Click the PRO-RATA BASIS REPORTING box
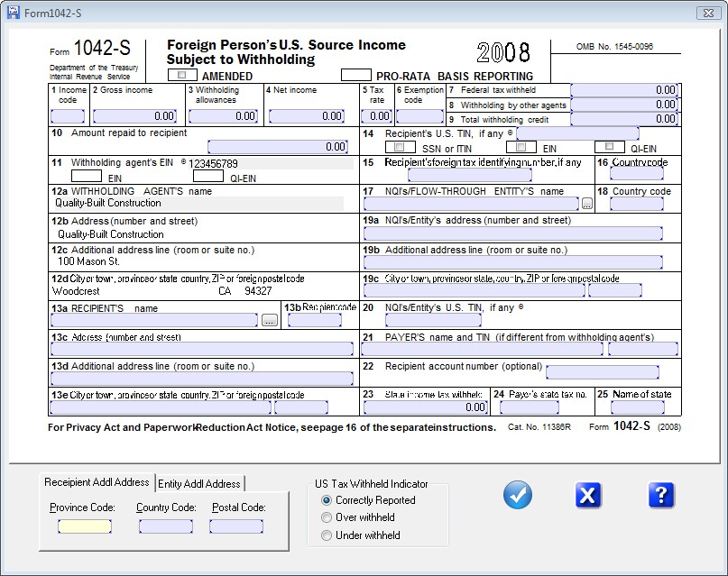 (x=356, y=75)
